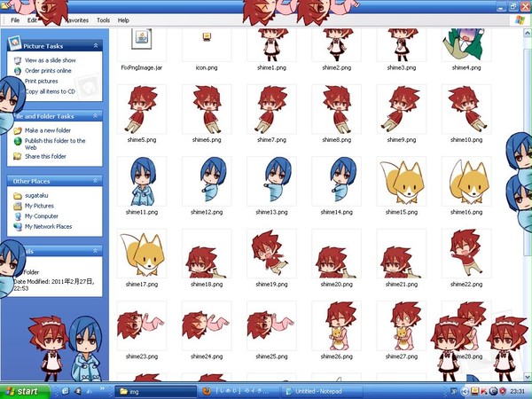This screenshot has width=532, height=399.
Task: Select shime7.png thumbnail
Action: click(x=272, y=109)
